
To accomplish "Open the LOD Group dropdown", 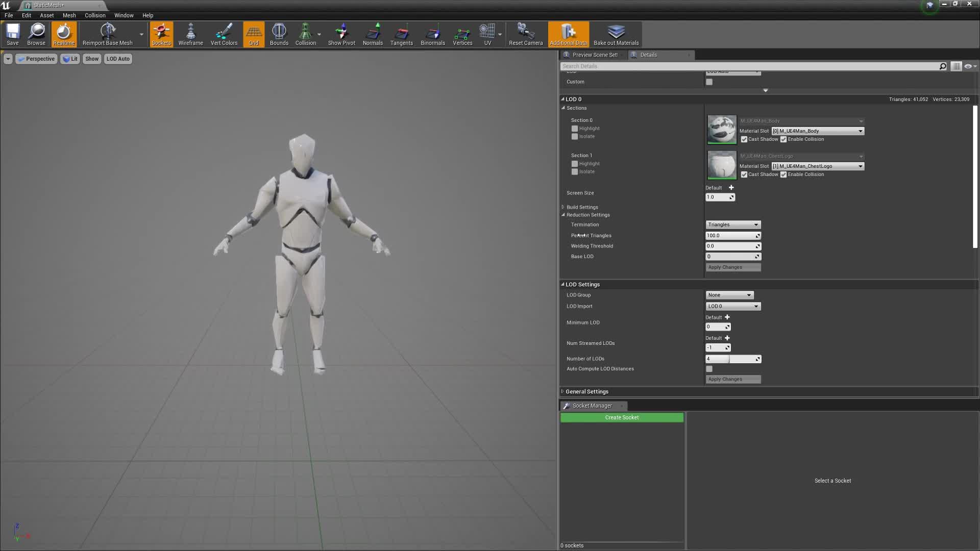I will (729, 295).
